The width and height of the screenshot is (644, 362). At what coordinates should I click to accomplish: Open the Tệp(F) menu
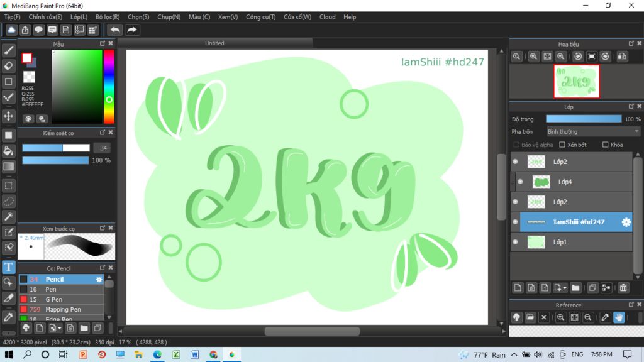click(13, 17)
